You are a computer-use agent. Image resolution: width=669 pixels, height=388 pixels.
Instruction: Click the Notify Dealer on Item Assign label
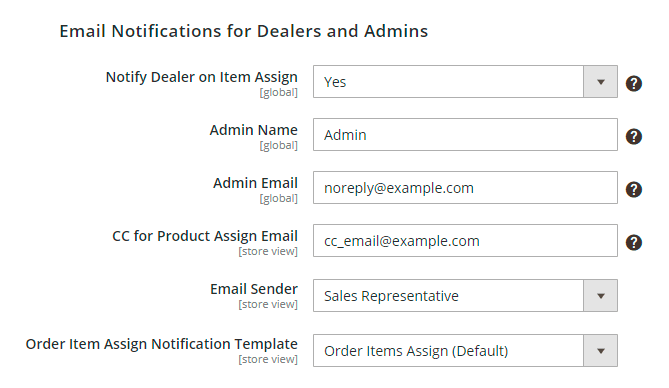[x=201, y=77]
